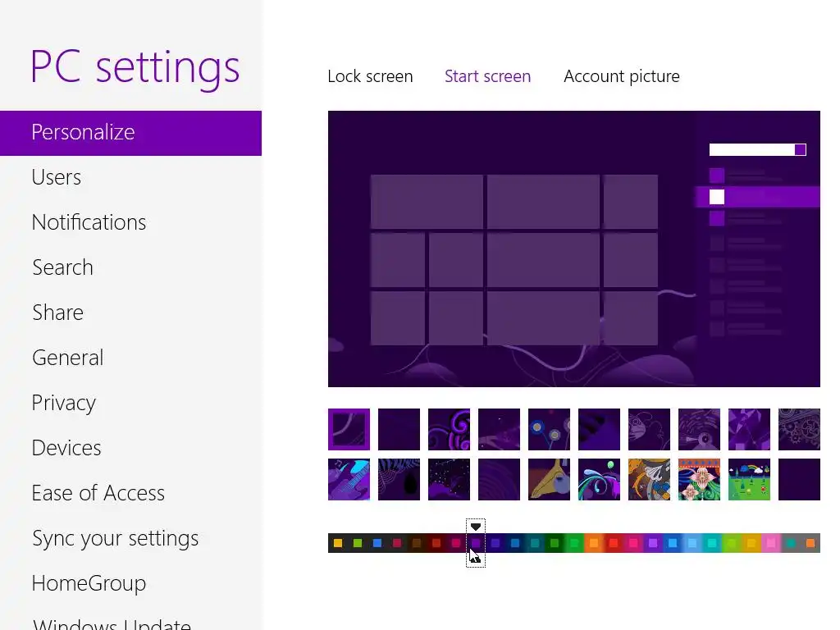Pick the flower pattern background thumbnail
Viewport: 840px width, 630px height.
[x=699, y=479]
